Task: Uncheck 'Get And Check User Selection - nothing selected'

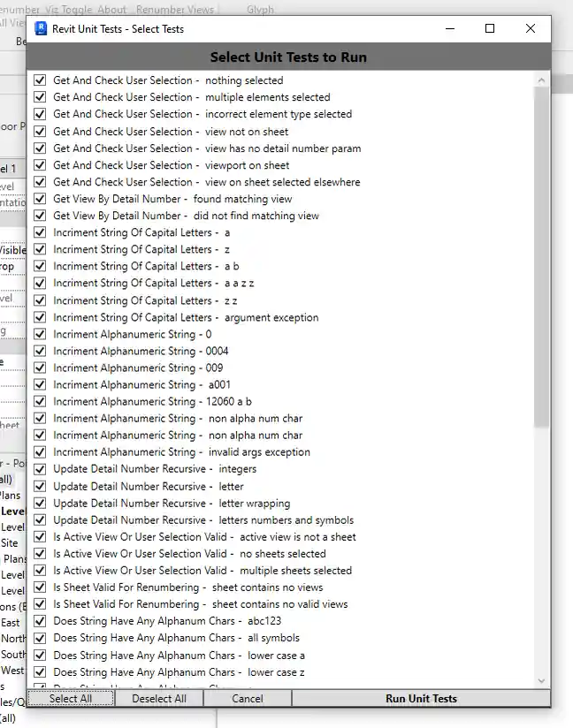Action: click(40, 80)
